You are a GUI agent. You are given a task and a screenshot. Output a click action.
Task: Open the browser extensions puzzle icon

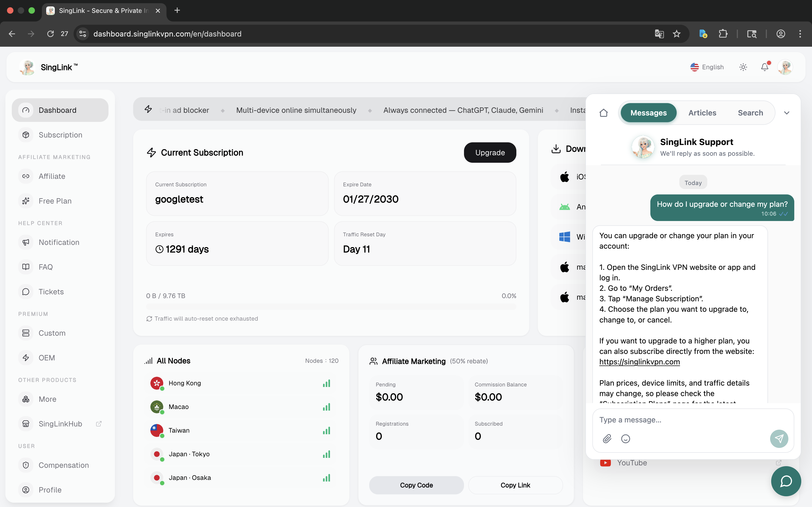(x=723, y=34)
